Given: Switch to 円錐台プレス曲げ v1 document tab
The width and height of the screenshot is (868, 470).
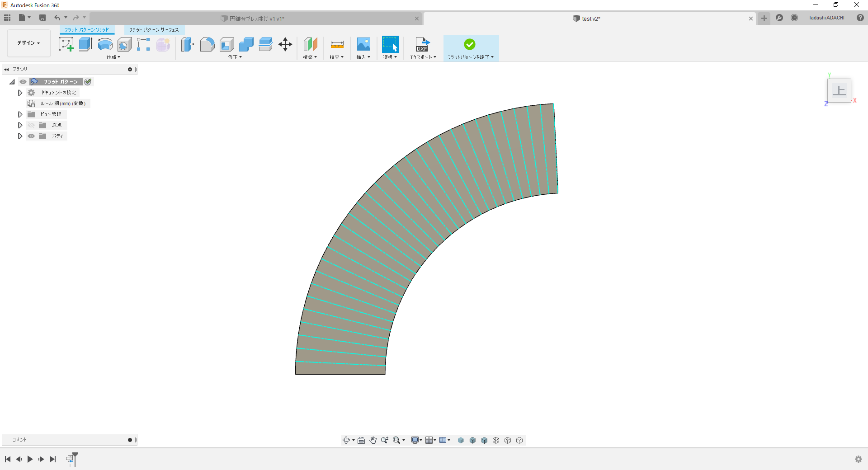Looking at the screenshot, I should pyautogui.click(x=256, y=19).
